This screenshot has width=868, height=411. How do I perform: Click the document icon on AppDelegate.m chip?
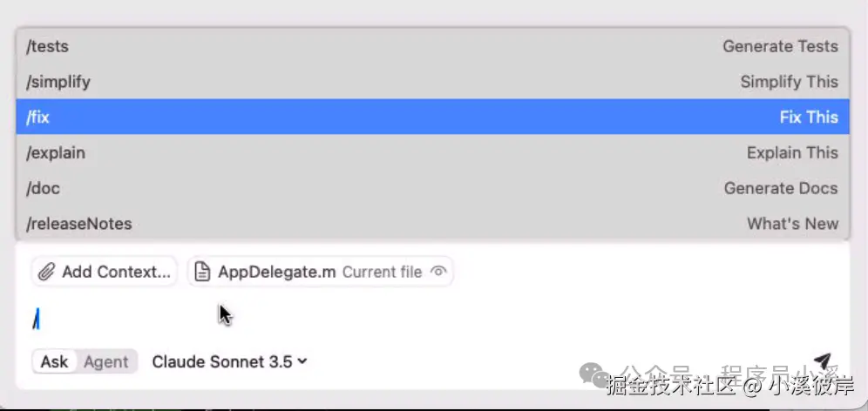202,272
